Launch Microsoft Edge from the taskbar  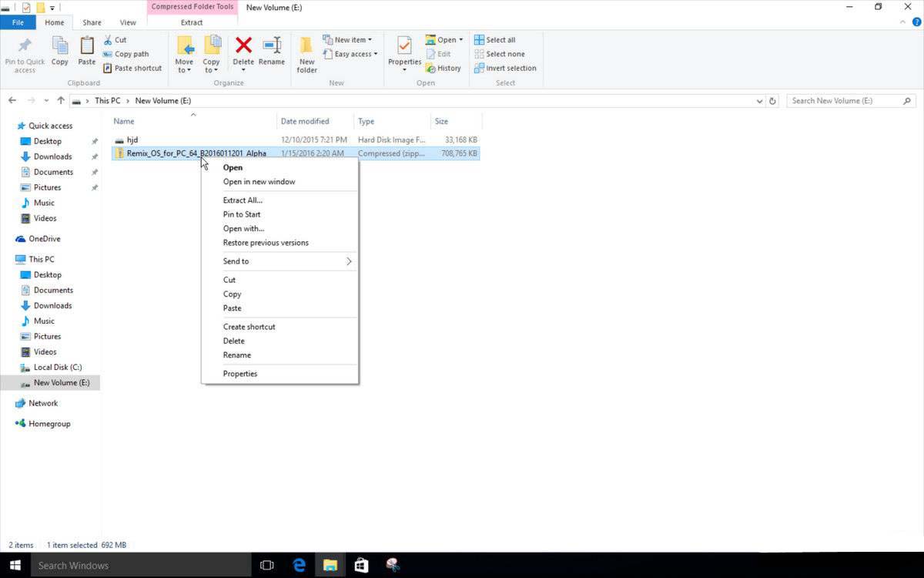click(x=300, y=565)
